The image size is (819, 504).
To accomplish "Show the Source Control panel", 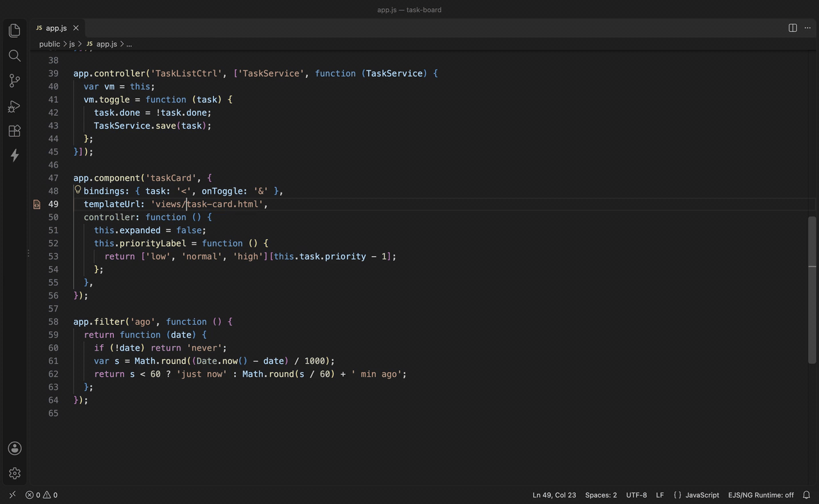I will pyautogui.click(x=15, y=81).
